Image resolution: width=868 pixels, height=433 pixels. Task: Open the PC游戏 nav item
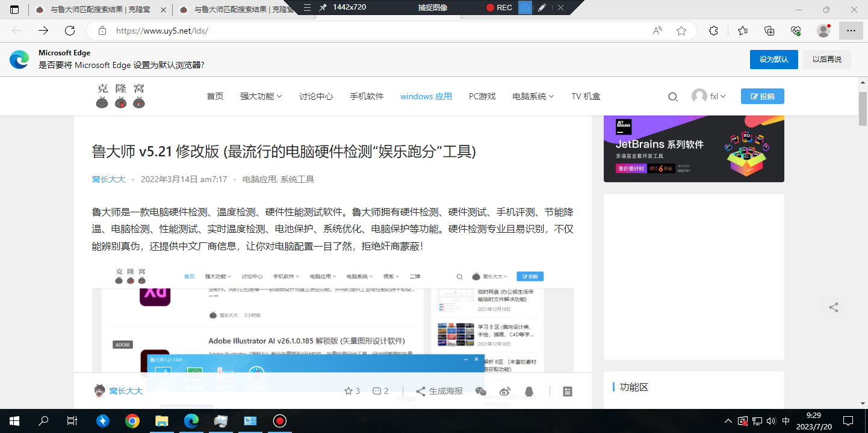(x=482, y=96)
